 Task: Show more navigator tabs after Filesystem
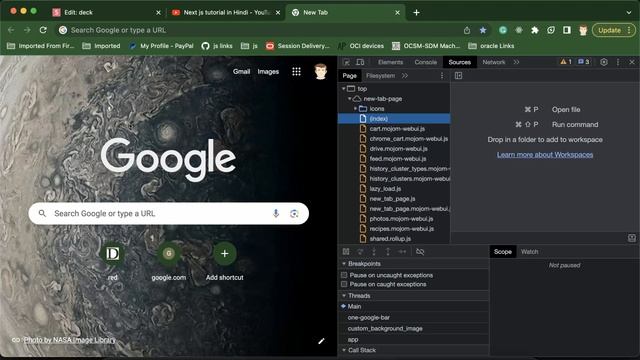(404, 76)
